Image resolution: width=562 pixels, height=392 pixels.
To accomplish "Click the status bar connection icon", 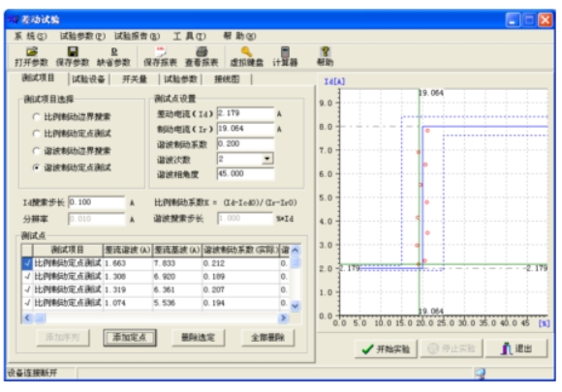I will [x=480, y=374].
